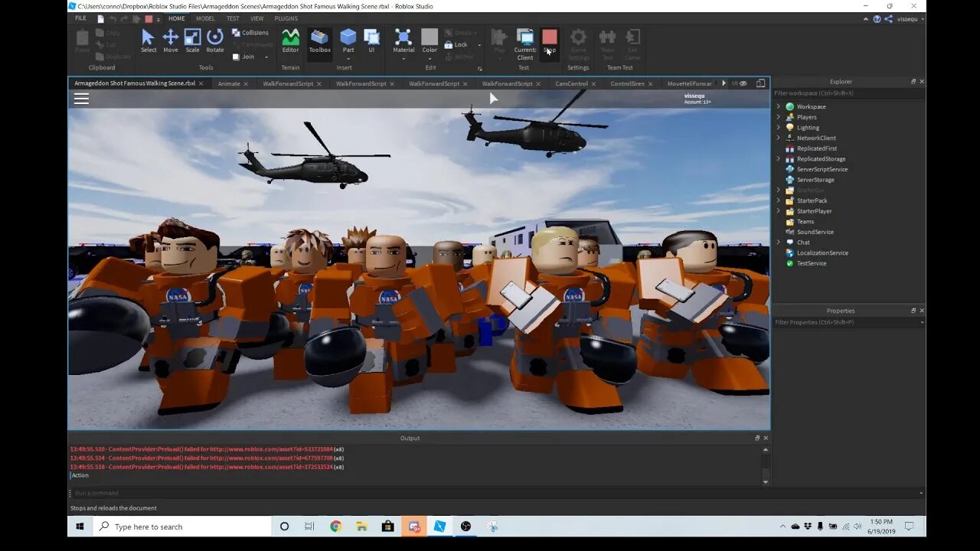Open the Part type dropdown arrow

(348, 58)
